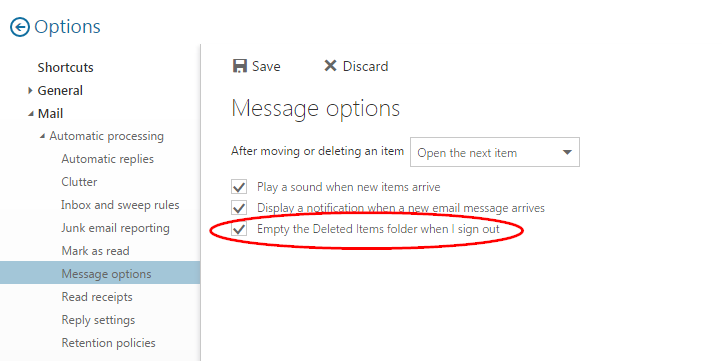Toggle Play a sound when new items arrive
This screenshot has height=361, width=722.
[x=239, y=187]
